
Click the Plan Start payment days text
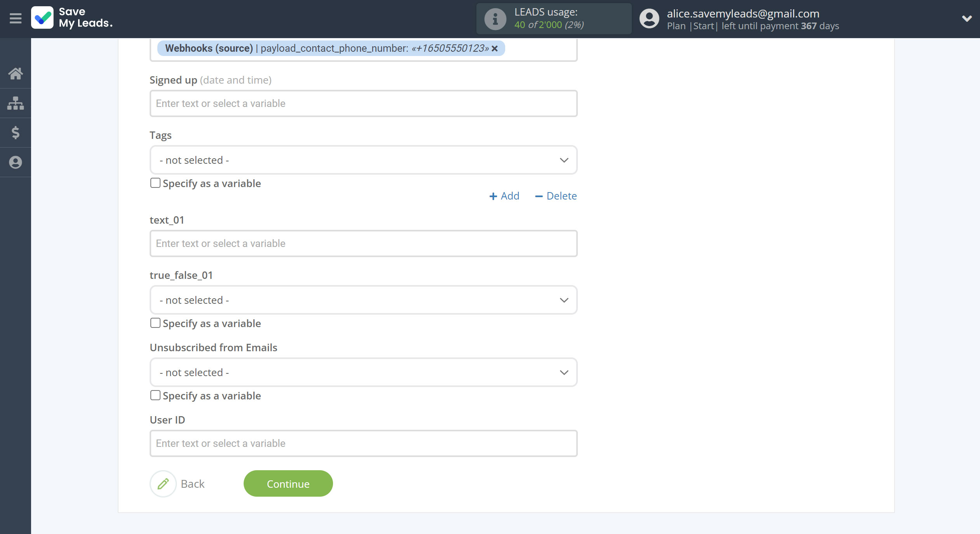[753, 26]
